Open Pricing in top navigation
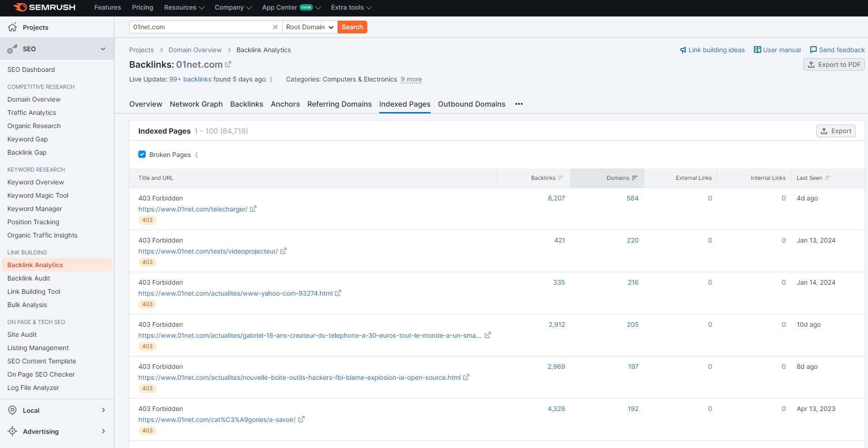This screenshot has height=448, width=868. point(142,7)
